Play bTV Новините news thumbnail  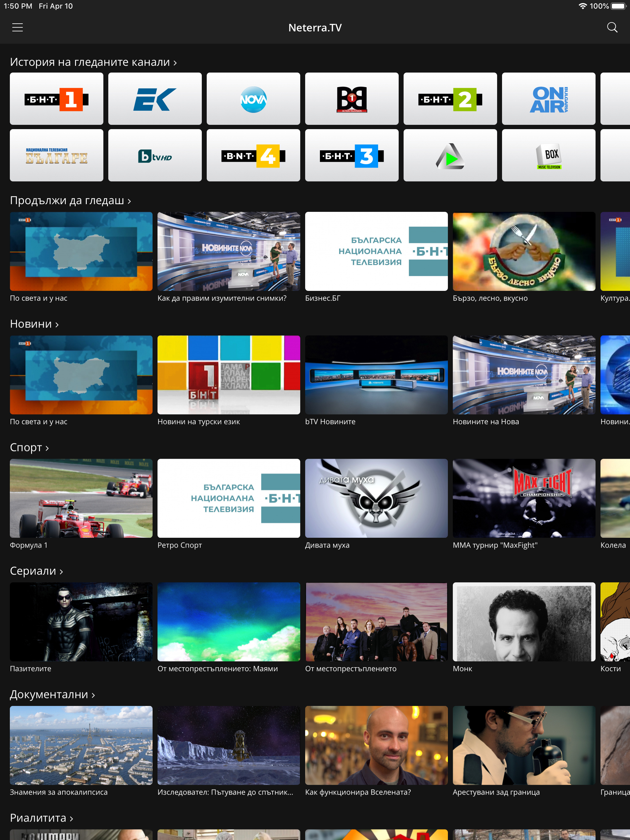(x=376, y=374)
